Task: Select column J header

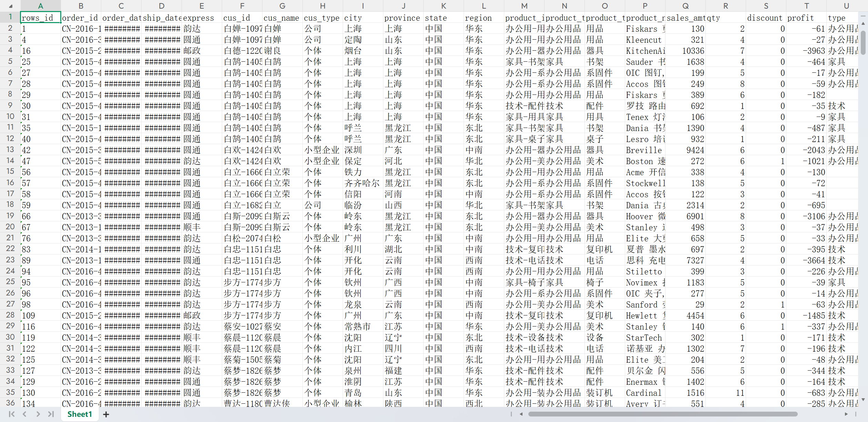Action: point(403,6)
